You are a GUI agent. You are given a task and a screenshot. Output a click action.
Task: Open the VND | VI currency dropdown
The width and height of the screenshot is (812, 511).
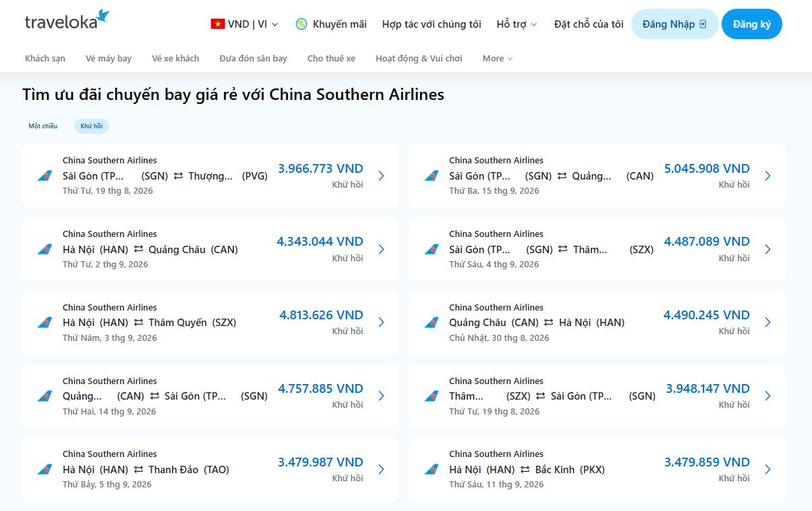(244, 24)
